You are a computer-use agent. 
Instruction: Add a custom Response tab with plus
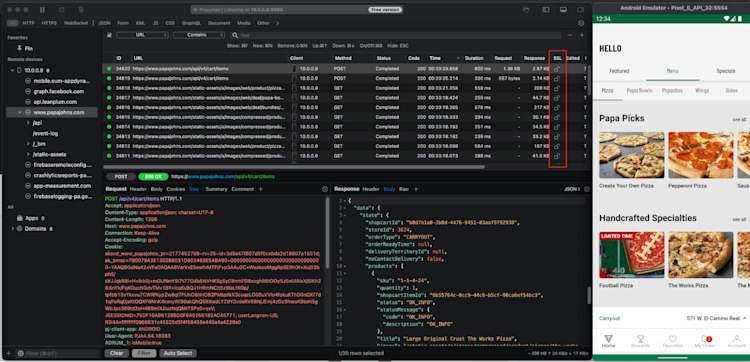click(x=417, y=189)
